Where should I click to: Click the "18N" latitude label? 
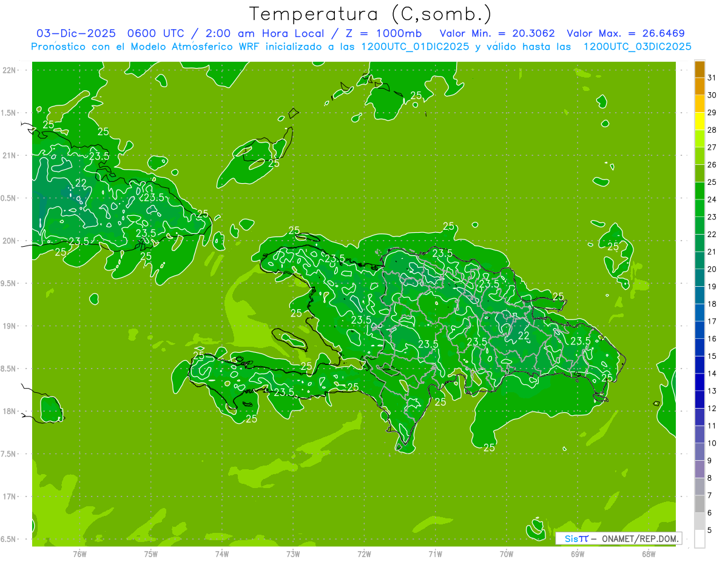[x=10, y=411]
